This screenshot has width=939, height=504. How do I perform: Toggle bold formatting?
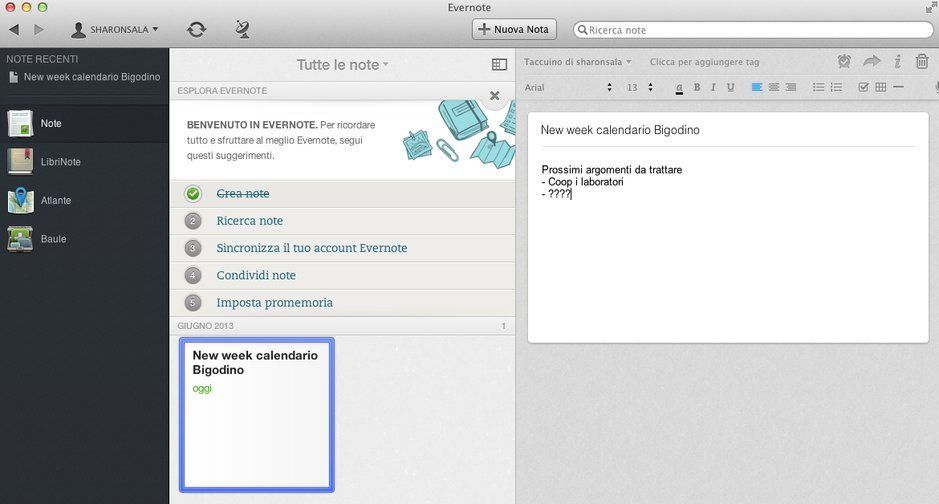coord(697,87)
